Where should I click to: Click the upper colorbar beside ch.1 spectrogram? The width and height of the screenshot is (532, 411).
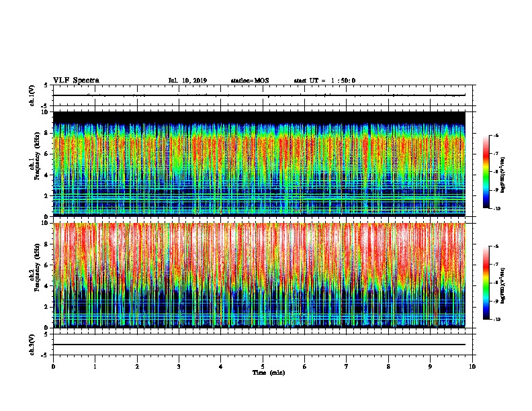(486, 172)
